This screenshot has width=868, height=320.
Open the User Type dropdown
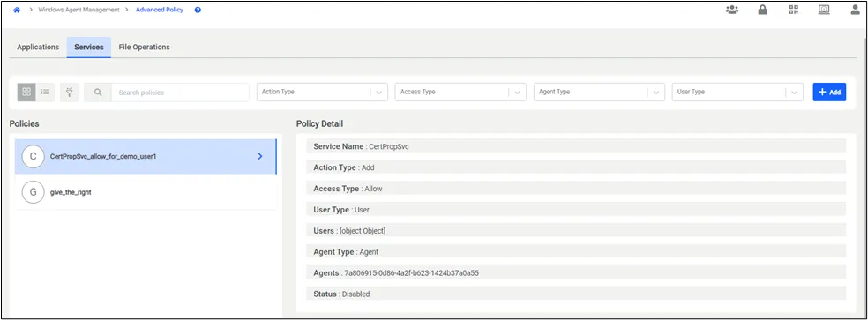coord(737,92)
